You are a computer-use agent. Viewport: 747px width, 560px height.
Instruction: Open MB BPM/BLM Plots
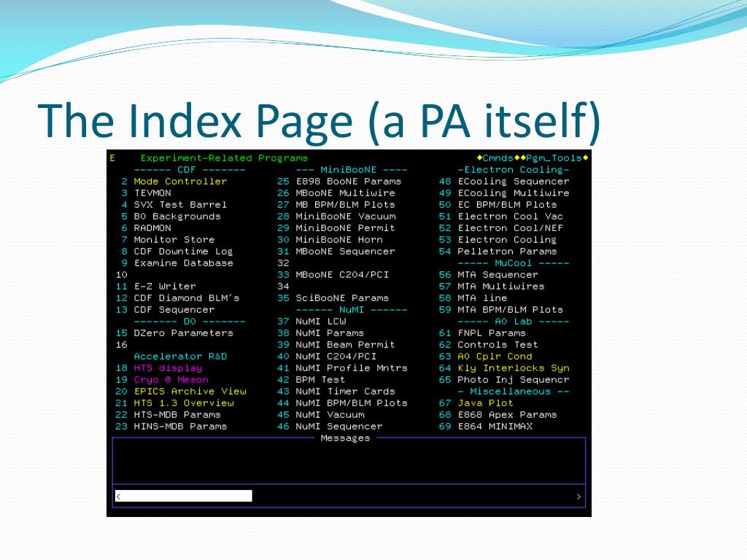tap(345, 204)
